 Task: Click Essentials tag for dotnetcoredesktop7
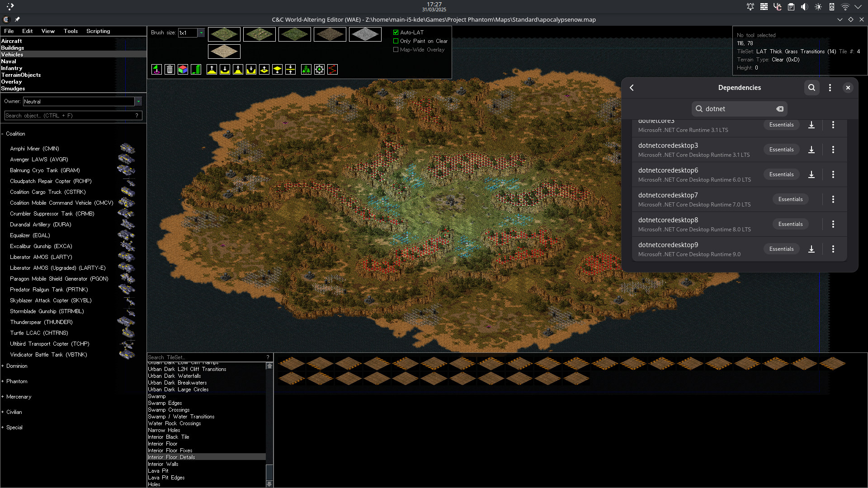(x=790, y=199)
